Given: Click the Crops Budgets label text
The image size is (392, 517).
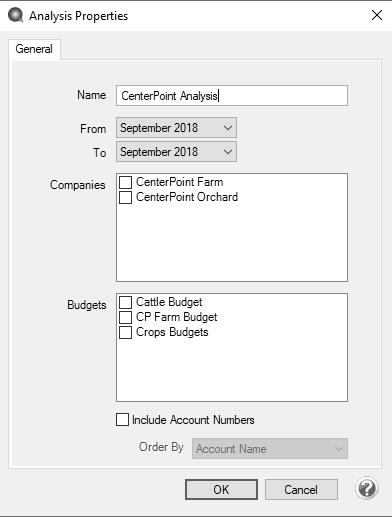Looking at the screenshot, I should point(172,332).
